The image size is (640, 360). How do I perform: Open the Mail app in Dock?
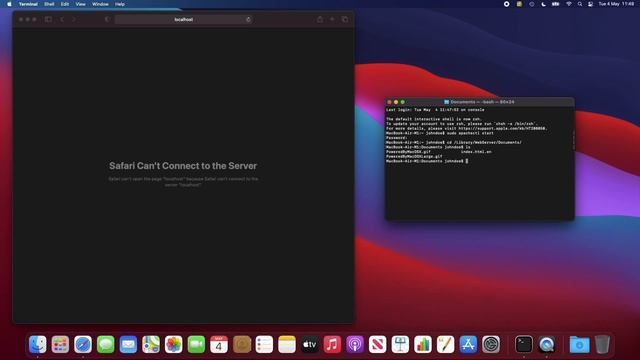pyautogui.click(x=128, y=344)
